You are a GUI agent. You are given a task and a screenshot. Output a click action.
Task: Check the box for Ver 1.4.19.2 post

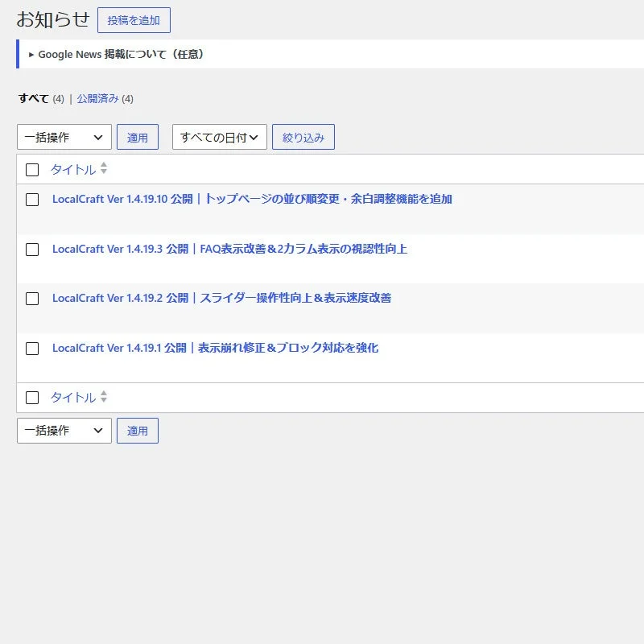tap(32, 299)
